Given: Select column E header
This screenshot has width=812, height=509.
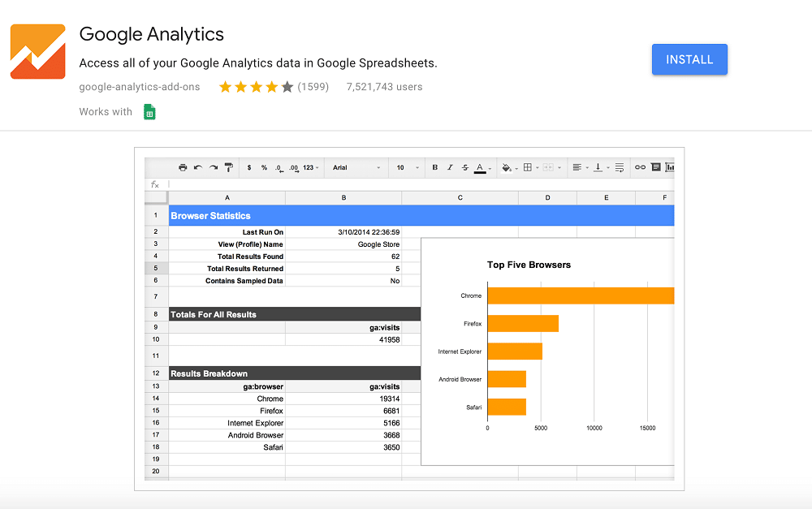Looking at the screenshot, I should (606, 198).
